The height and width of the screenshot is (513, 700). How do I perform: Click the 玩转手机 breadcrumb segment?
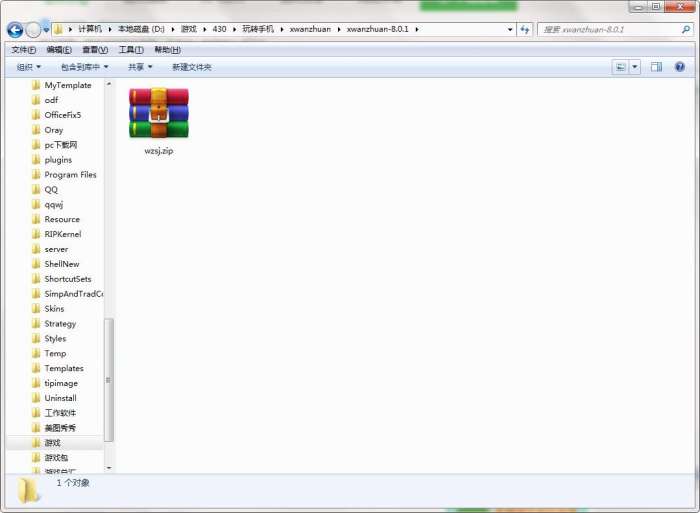[x=258, y=29]
